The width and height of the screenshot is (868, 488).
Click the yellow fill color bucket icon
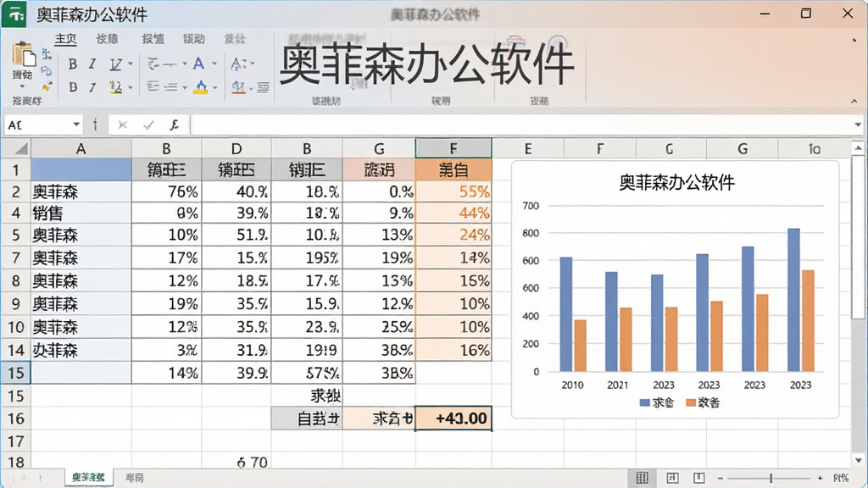coord(200,87)
